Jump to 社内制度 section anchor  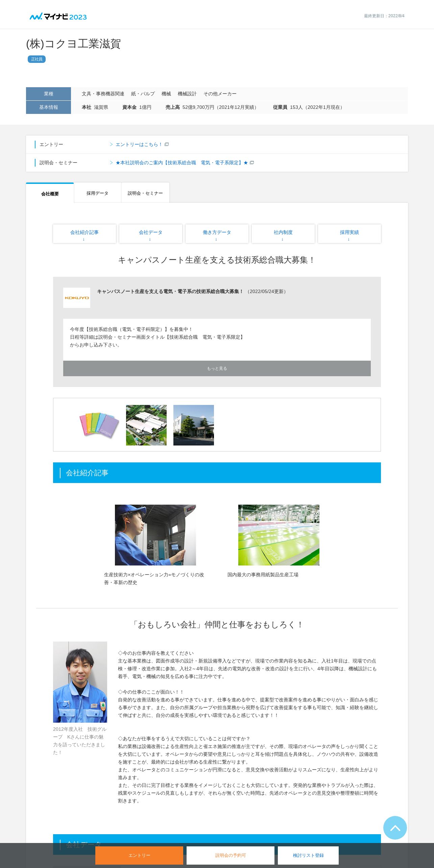283,234
